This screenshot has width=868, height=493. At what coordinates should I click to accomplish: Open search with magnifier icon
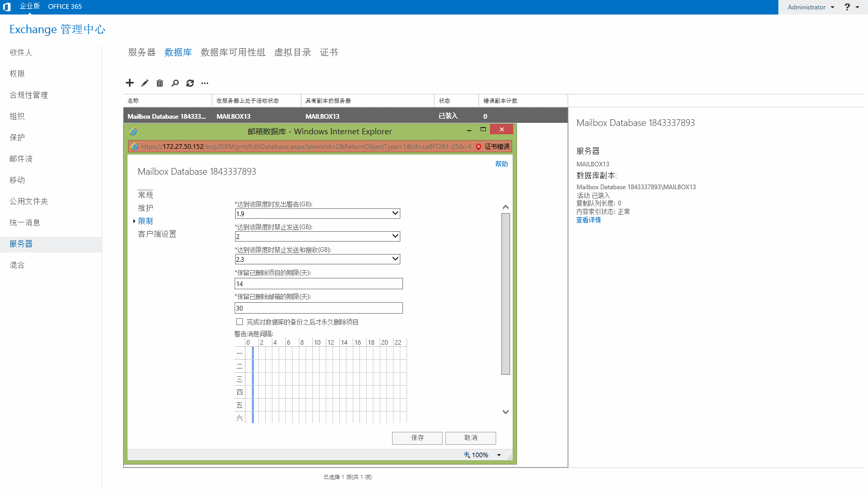pyautogui.click(x=175, y=83)
